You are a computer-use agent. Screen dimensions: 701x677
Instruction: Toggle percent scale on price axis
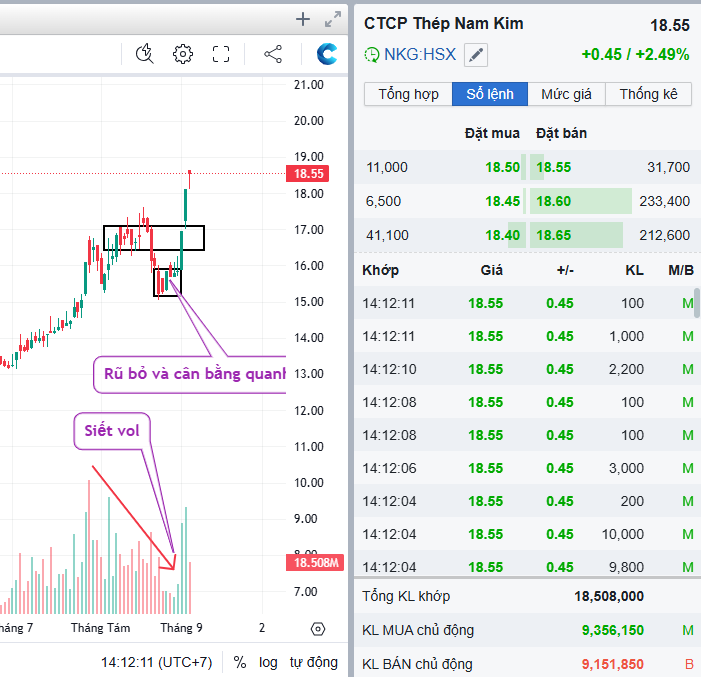click(240, 662)
